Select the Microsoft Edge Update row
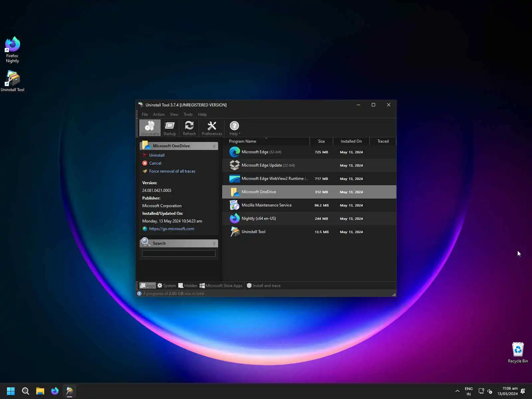Image resolution: width=532 pixels, height=399 pixels. coord(309,165)
